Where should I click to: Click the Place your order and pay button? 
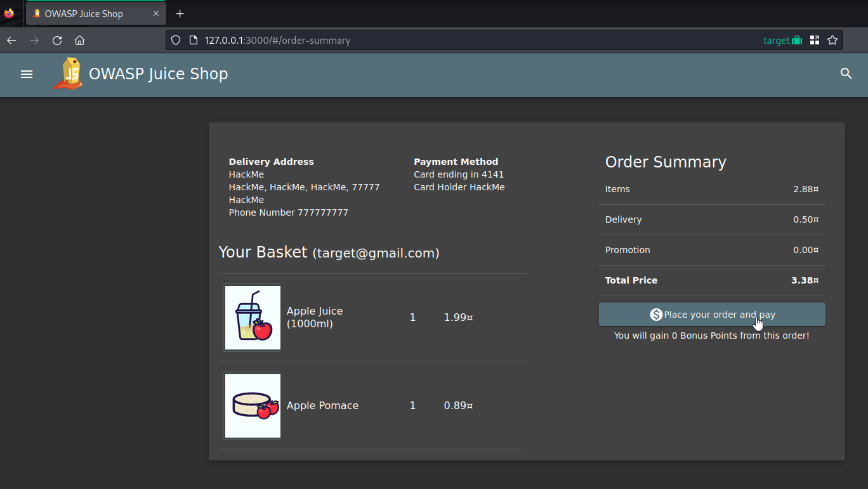712,315
